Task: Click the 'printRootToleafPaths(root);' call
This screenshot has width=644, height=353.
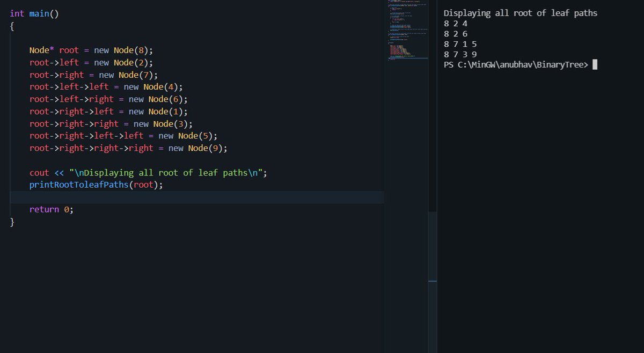Action: pos(96,185)
